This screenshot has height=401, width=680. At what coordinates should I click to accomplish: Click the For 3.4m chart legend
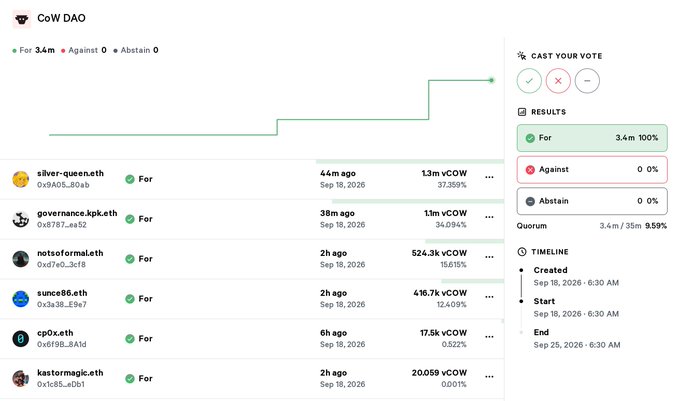tap(34, 50)
